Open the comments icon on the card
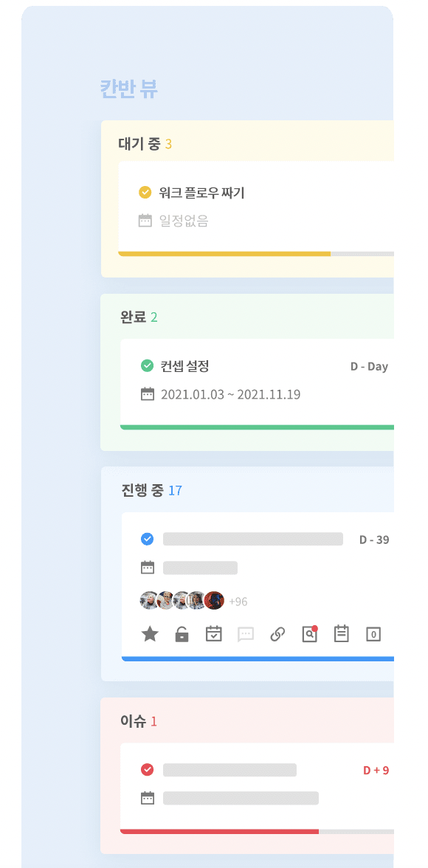 [x=245, y=633]
